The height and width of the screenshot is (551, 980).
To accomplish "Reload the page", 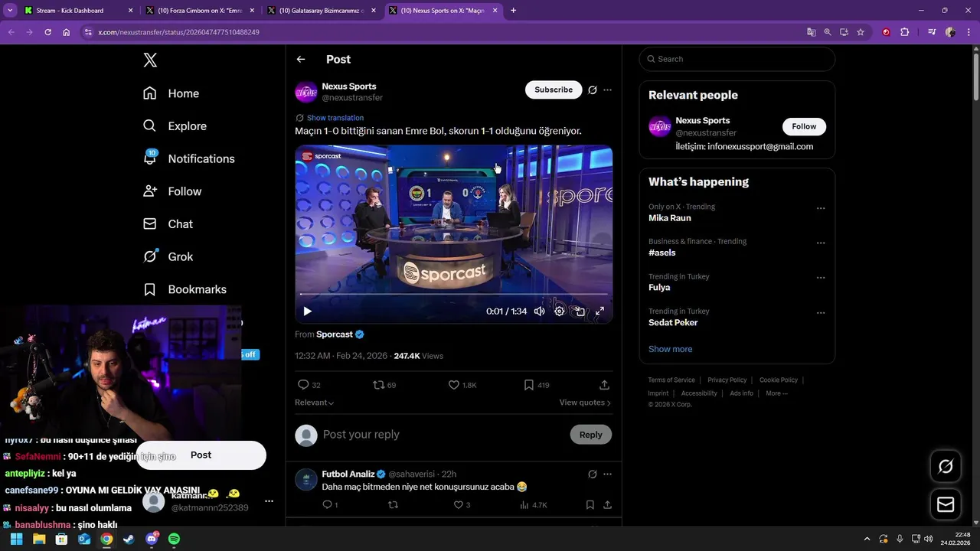I will pos(47,32).
